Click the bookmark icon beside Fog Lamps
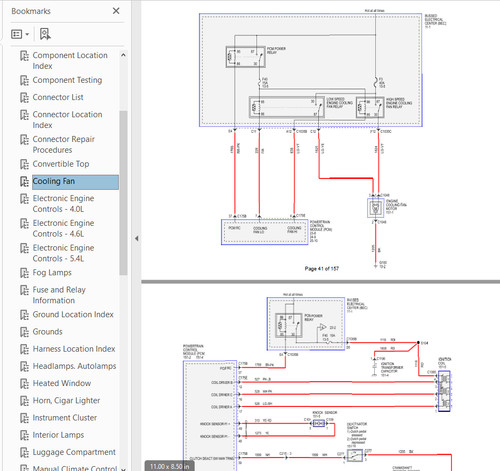This screenshot has height=471, width=500. point(24,273)
